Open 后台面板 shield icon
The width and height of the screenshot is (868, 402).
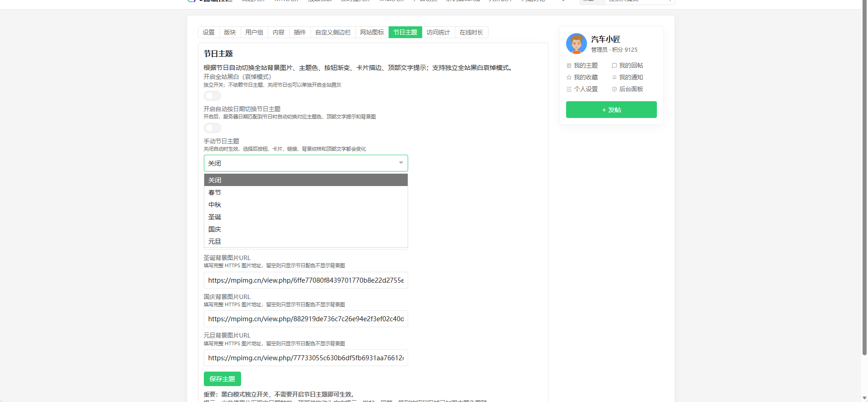tap(614, 89)
